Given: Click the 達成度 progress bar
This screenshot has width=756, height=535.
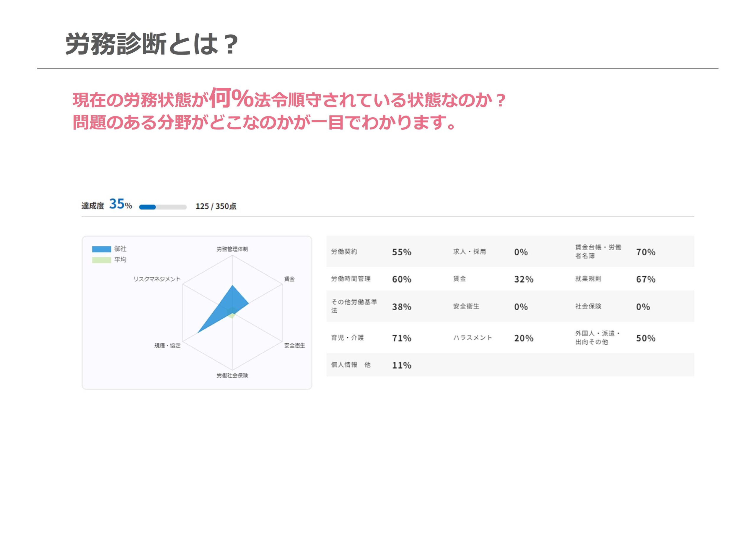Looking at the screenshot, I should coord(163,207).
